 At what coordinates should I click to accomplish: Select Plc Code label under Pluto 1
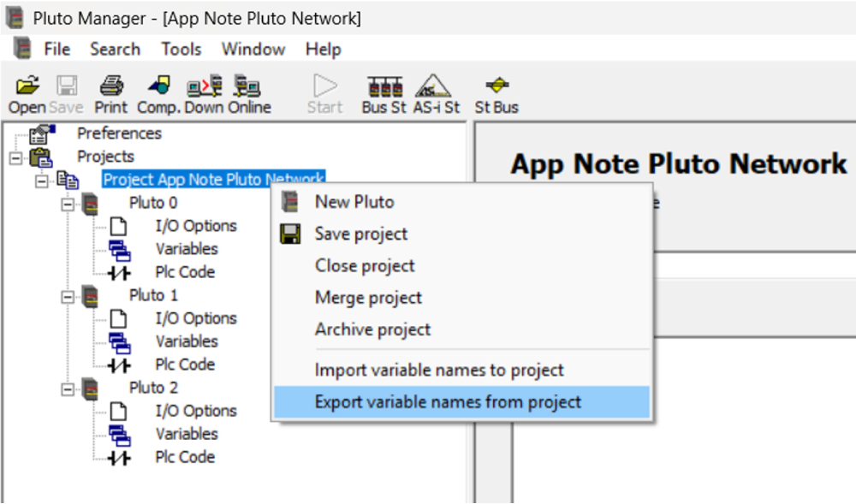tap(185, 365)
